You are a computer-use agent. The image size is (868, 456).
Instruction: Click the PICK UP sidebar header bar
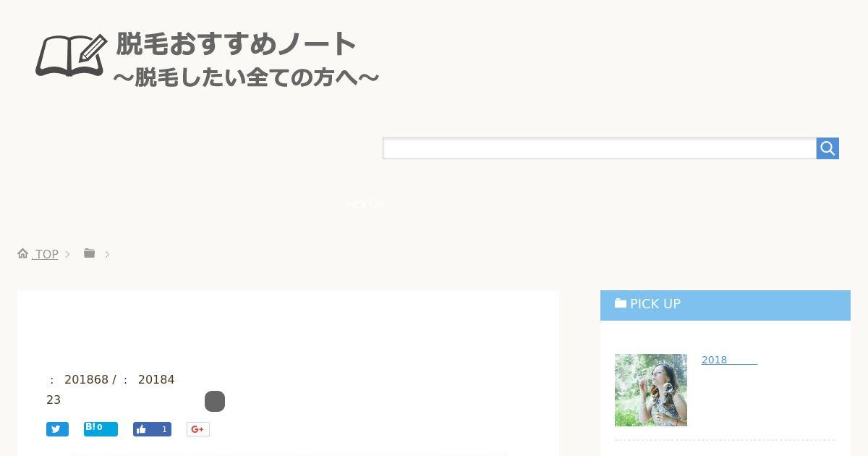pos(726,305)
